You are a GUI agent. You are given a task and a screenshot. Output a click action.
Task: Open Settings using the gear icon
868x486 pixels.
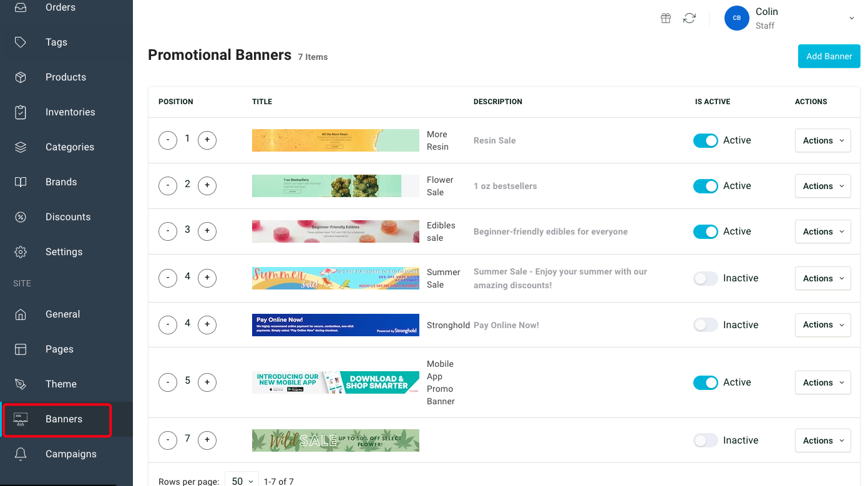point(21,252)
